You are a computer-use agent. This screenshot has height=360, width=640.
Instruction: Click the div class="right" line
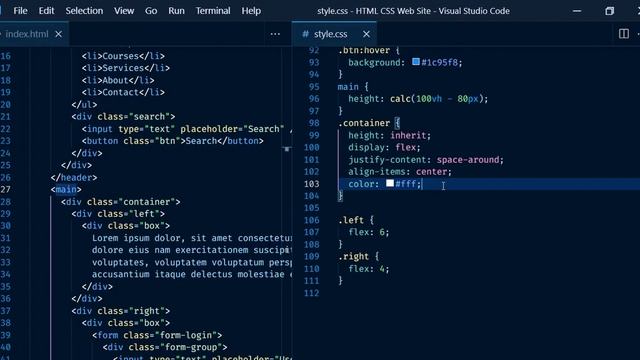[x=120, y=311]
